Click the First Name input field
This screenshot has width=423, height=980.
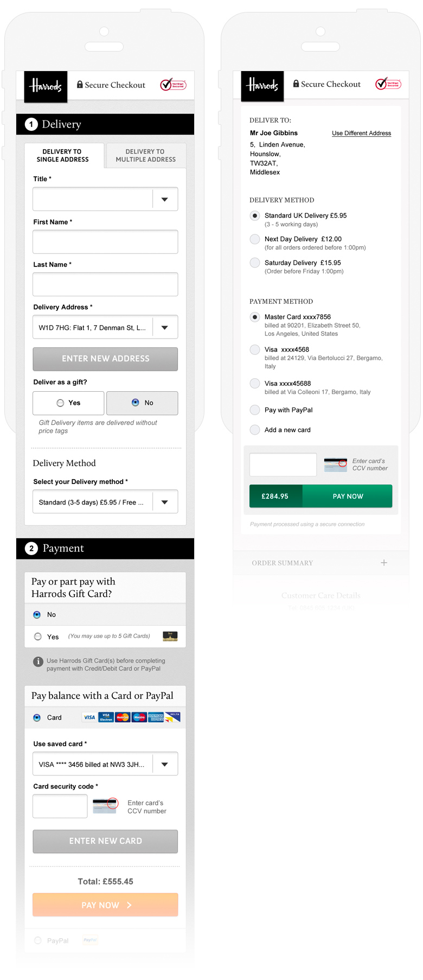coord(105,242)
